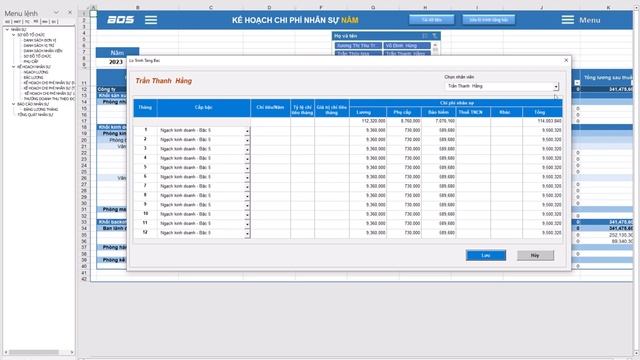The width and height of the screenshot is (640, 360).
Task: Open TỔNG QUÁT NHÂN SỰ in the tree
Action: coord(35,115)
